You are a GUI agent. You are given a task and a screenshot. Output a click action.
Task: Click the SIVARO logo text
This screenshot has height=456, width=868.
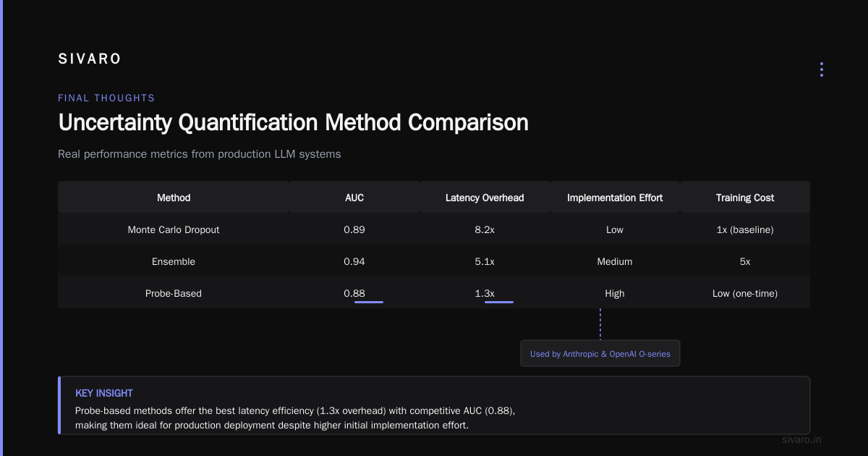pyautogui.click(x=90, y=59)
